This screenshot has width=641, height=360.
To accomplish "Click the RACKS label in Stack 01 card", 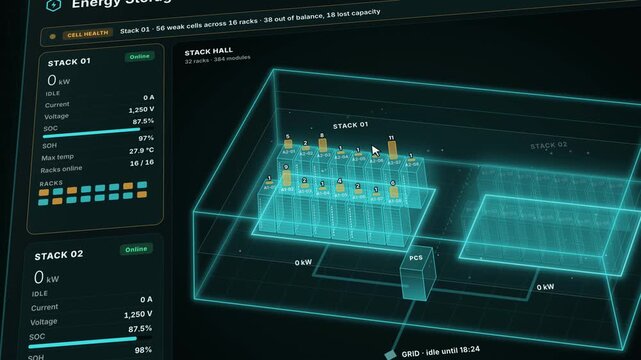I will tap(51, 183).
